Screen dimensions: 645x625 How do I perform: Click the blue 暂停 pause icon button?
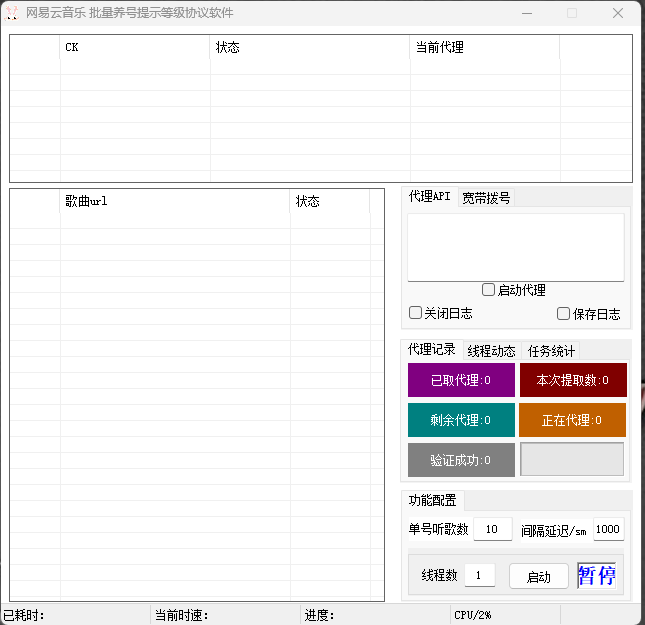[x=596, y=575]
